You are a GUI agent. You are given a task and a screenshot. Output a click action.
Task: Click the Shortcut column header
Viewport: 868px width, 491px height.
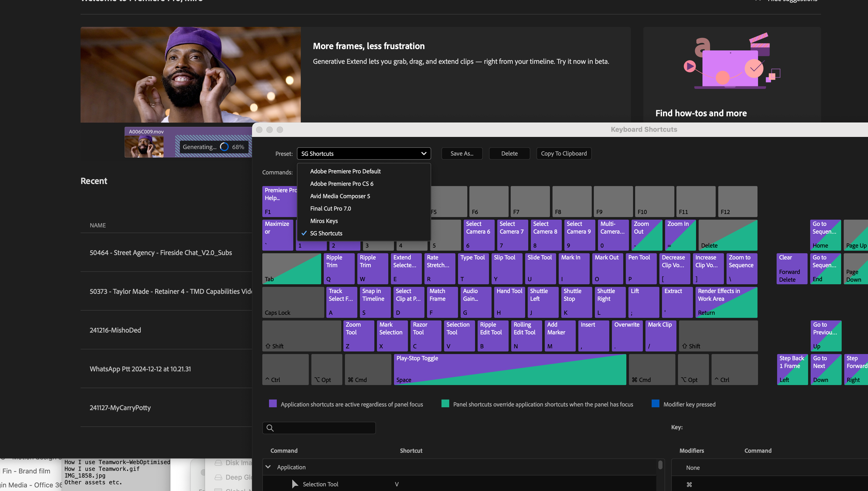(411, 450)
